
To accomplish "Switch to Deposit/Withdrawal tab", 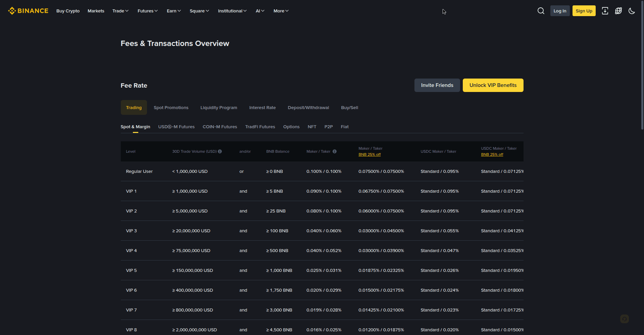I will pos(308,107).
